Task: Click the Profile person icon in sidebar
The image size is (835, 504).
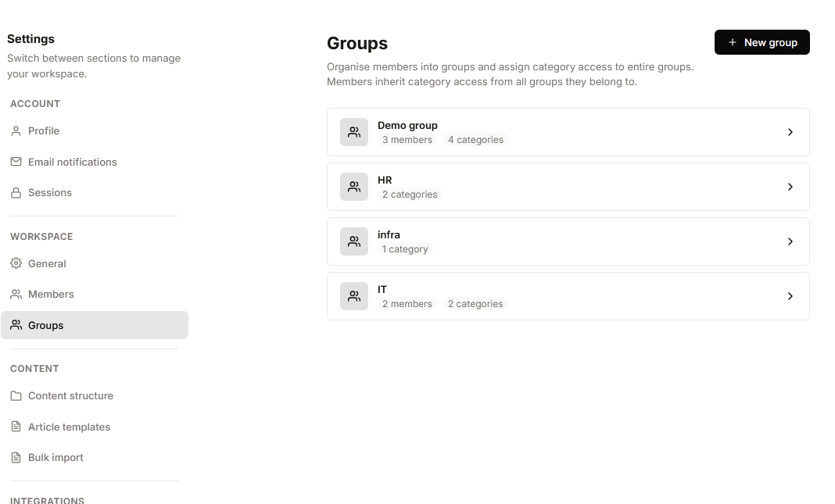Action: tap(16, 131)
